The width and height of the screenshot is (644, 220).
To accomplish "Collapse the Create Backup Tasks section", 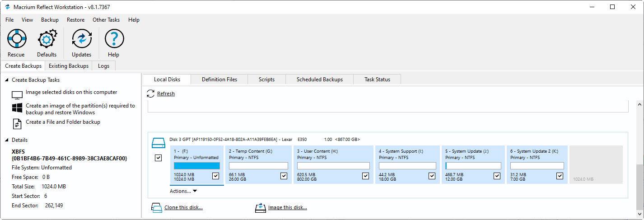I will [x=7, y=80].
